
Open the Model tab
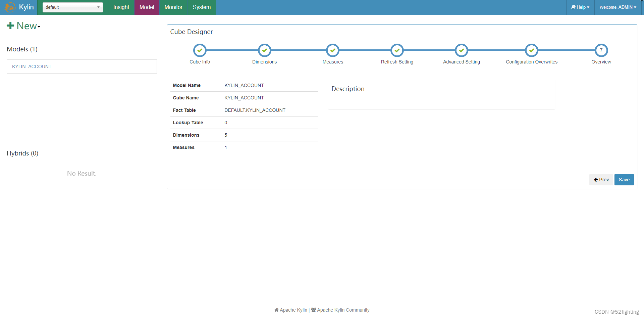click(147, 7)
